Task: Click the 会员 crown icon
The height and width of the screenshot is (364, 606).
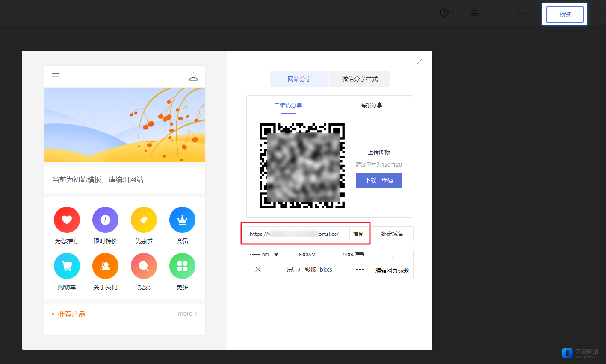Action: [182, 220]
